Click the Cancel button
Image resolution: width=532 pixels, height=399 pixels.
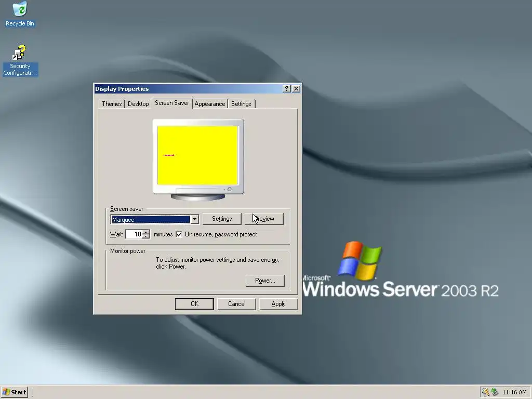(236, 304)
